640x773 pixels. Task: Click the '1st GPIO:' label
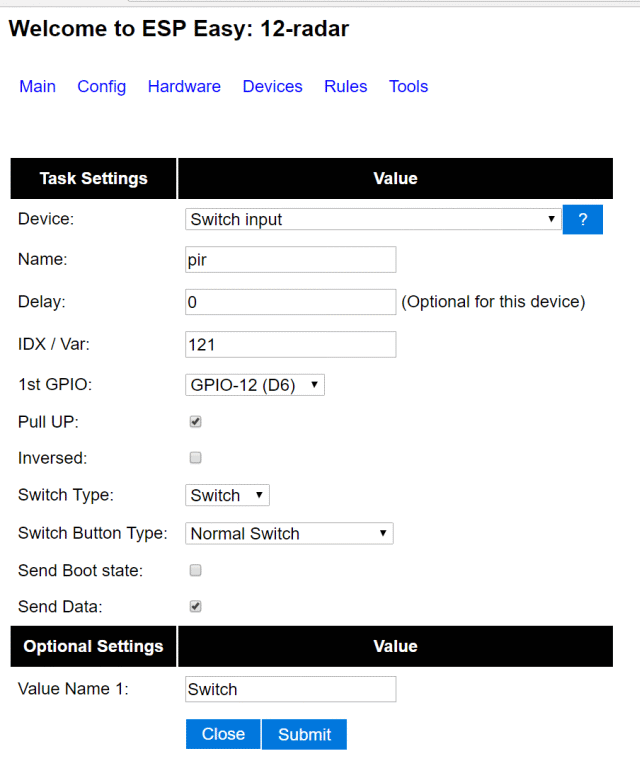55,384
